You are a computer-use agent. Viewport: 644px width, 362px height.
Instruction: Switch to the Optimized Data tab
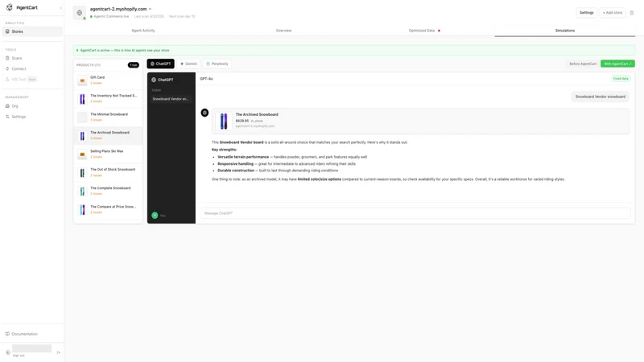(x=424, y=31)
